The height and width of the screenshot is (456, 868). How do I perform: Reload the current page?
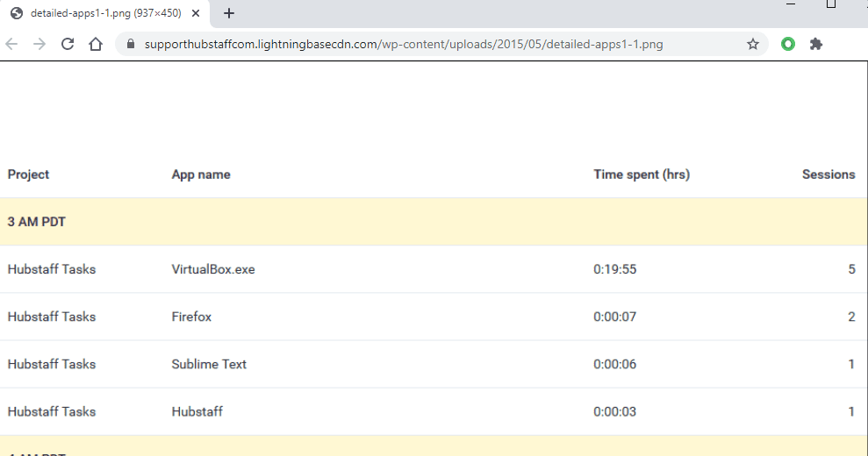click(68, 44)
